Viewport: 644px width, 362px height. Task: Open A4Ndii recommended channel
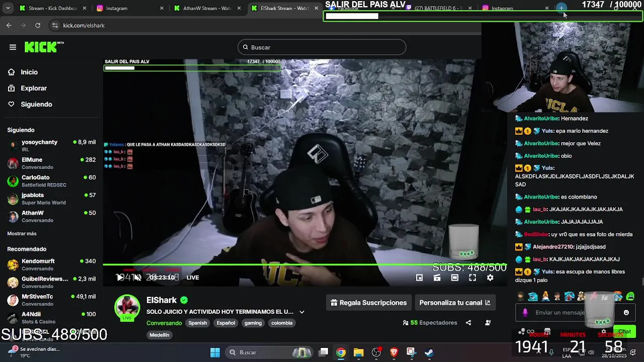51,317
